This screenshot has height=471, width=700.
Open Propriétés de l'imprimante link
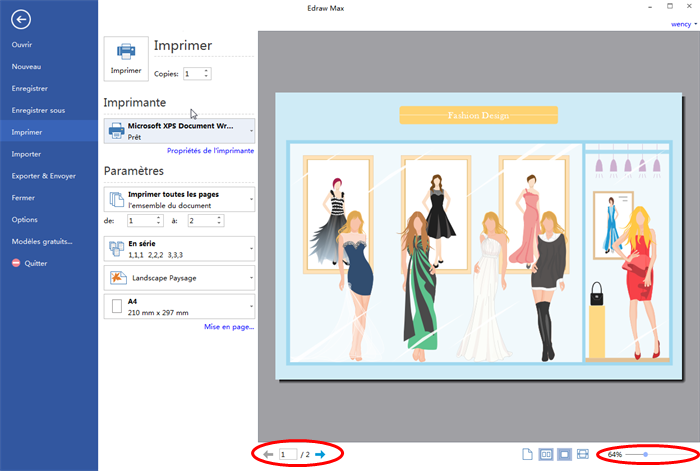tap(210, 151)
